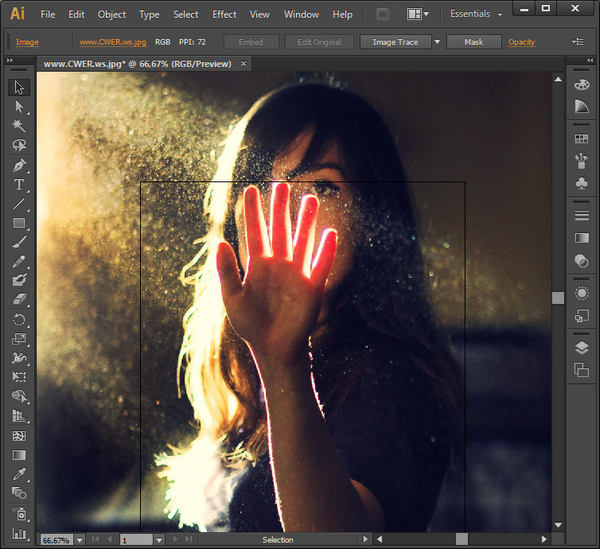600x549 pixels.
Task: Collapse right panel dock with double-arrow
Action: (x=590, y=60)
